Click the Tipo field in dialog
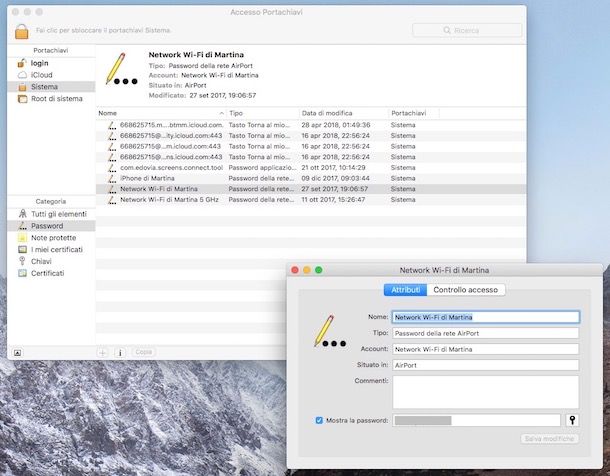 coord(486,333)
